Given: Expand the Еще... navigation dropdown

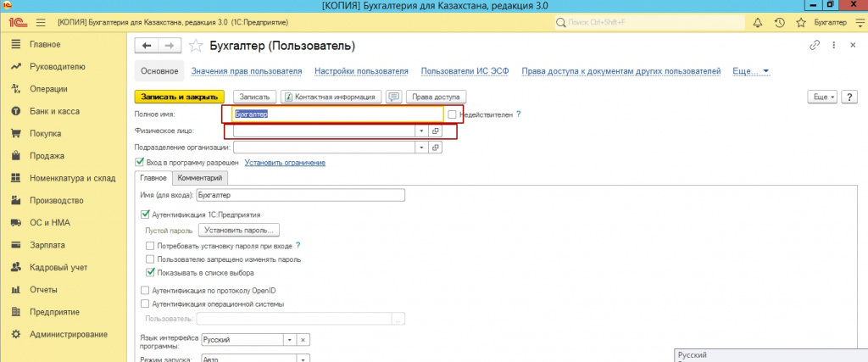Looking at the screenshot, I should (751, 71).
